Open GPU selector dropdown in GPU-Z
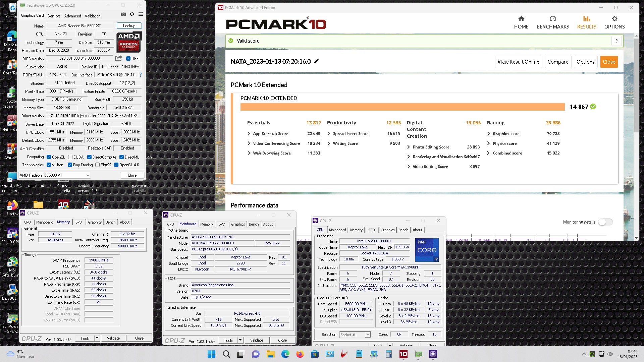 coord(54,175)
